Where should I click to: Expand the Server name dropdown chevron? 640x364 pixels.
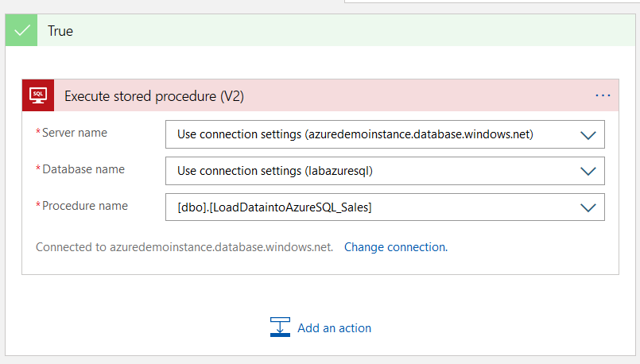tap(588, 135)
